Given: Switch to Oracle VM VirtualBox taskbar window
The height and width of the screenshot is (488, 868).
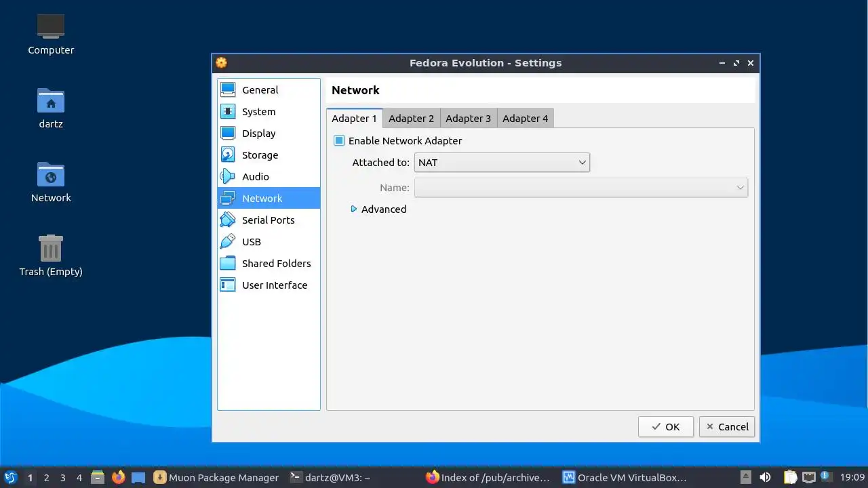Looking at the screenshot, I should pyautogui.click(x=625, y=477).
